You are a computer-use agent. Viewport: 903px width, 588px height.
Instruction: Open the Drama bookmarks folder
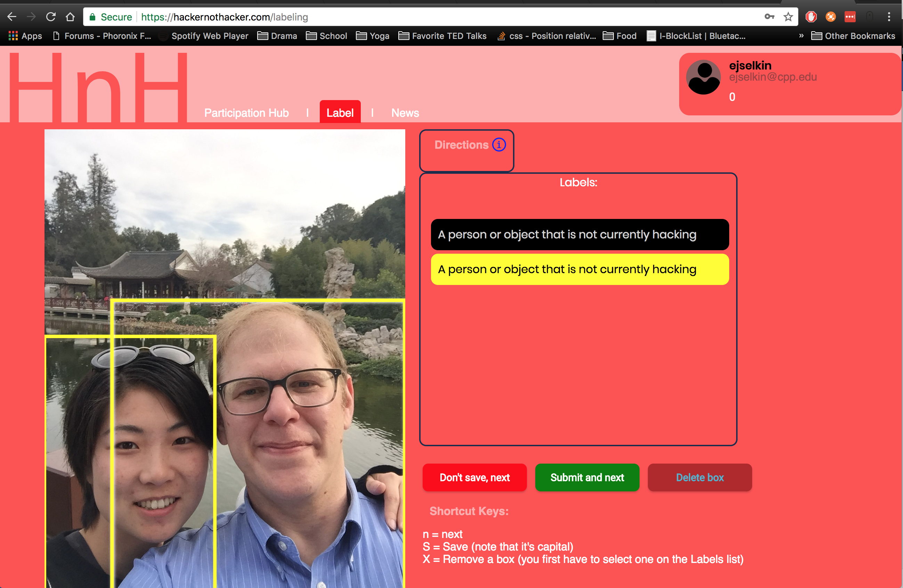click(277, 36)
